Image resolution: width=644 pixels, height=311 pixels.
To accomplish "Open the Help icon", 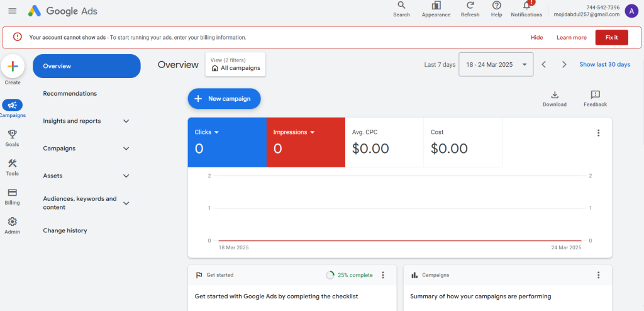I will [496, 6].
